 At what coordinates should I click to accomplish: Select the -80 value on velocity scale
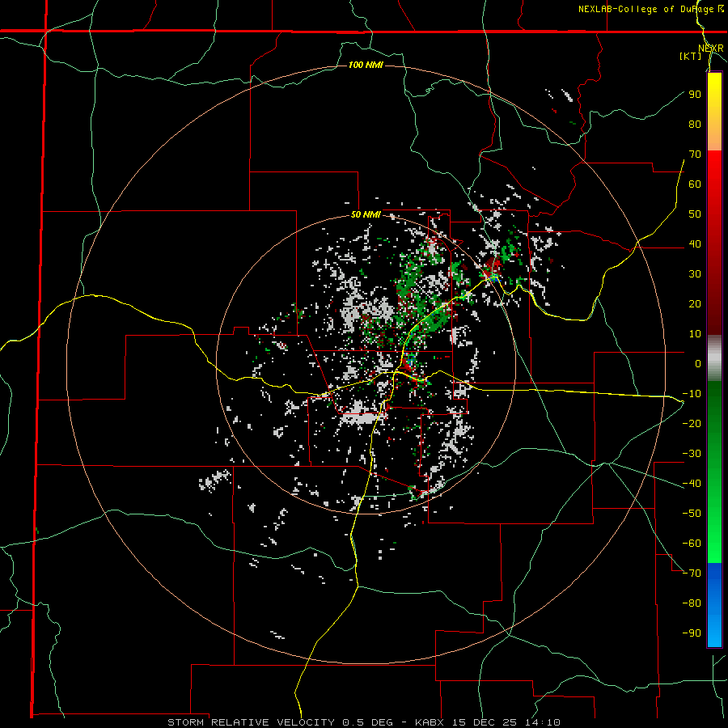692,603
